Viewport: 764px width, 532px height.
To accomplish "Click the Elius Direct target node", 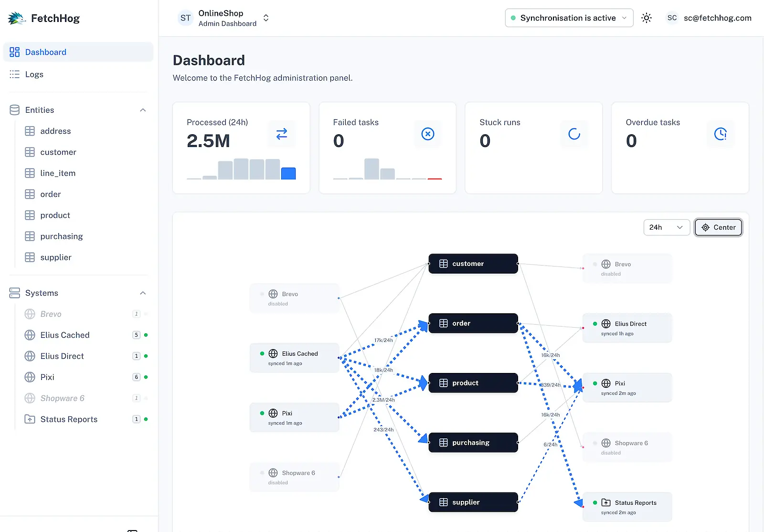I will pyautogui.click(x=627, y=328).
